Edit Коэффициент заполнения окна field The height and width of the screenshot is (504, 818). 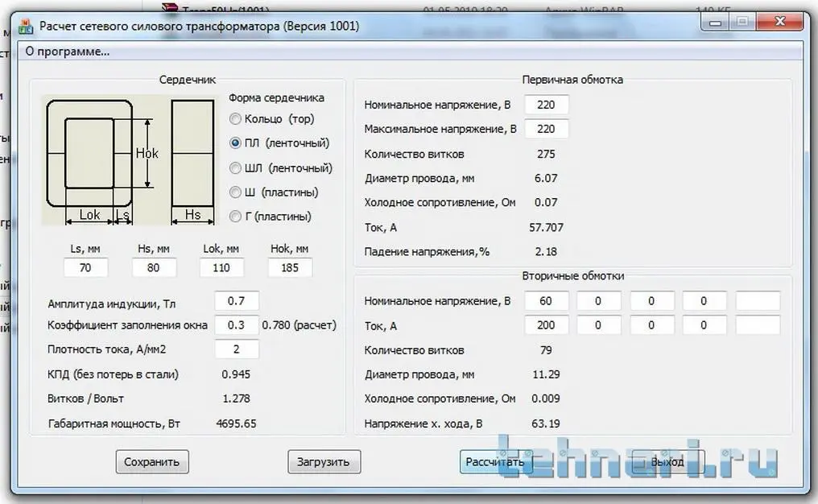click(237, 325)
